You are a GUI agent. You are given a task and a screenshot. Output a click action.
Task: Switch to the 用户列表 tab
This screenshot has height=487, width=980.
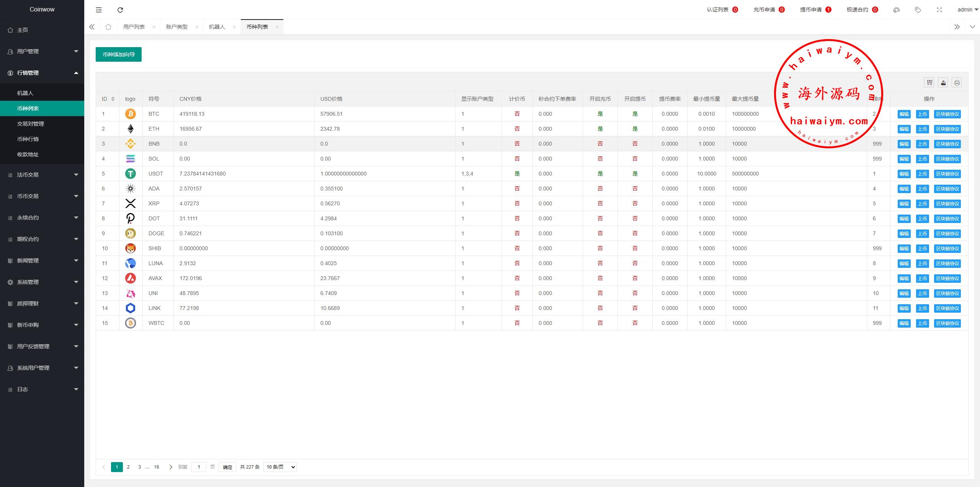(134, 27)
